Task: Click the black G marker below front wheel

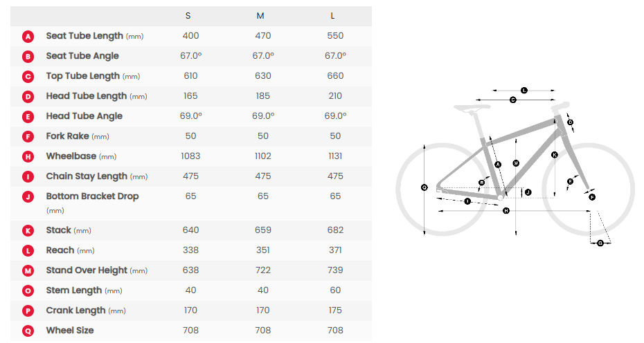Action: click(600, 243)
